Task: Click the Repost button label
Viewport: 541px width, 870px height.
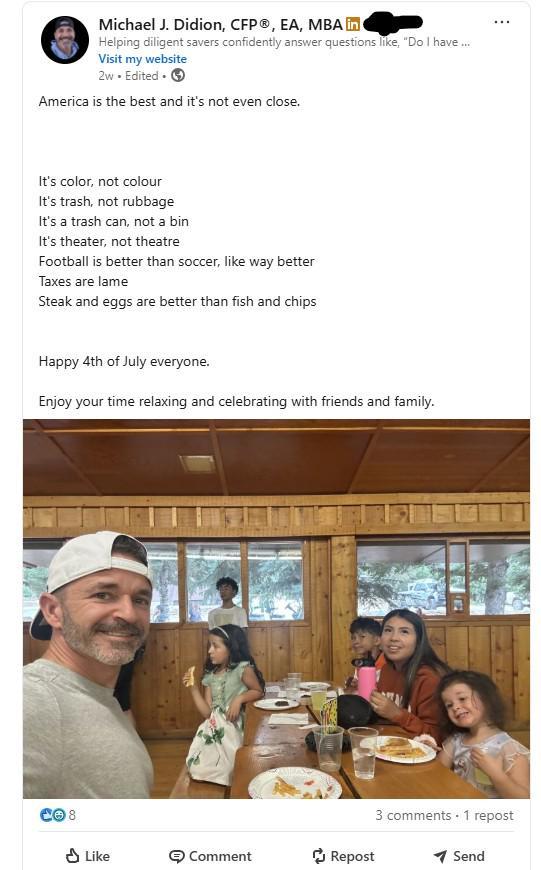Action: (352, 856)
